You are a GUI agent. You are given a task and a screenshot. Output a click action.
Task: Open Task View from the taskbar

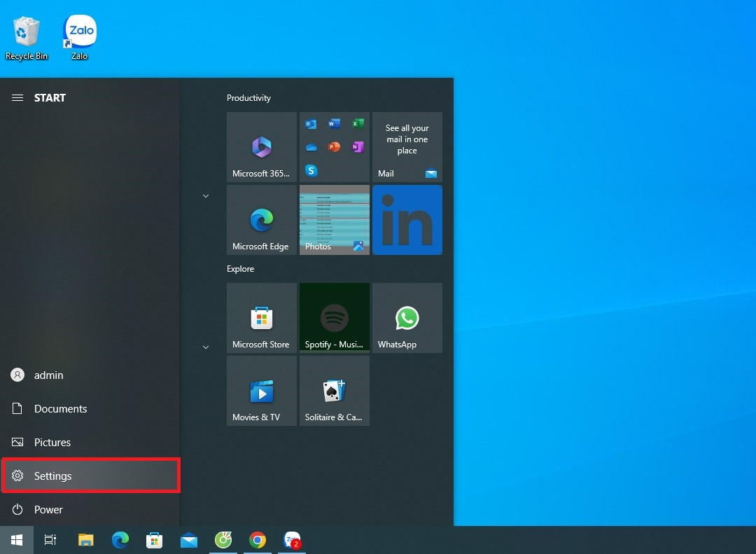point(50,540)
